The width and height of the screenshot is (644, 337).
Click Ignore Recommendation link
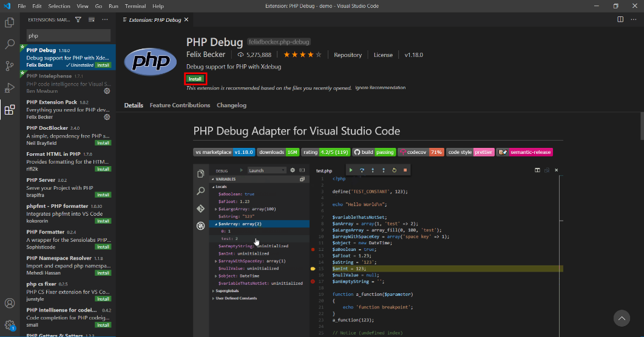381,88
